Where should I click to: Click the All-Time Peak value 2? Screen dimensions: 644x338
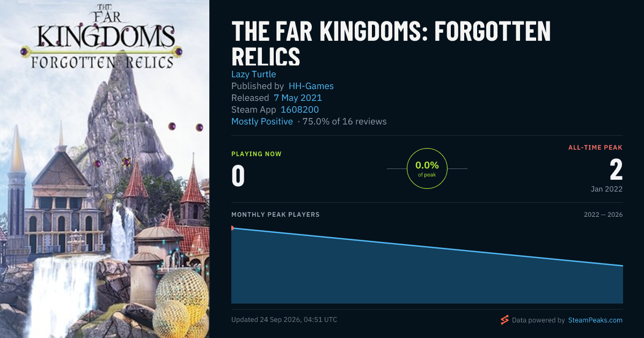click(616, 170)
